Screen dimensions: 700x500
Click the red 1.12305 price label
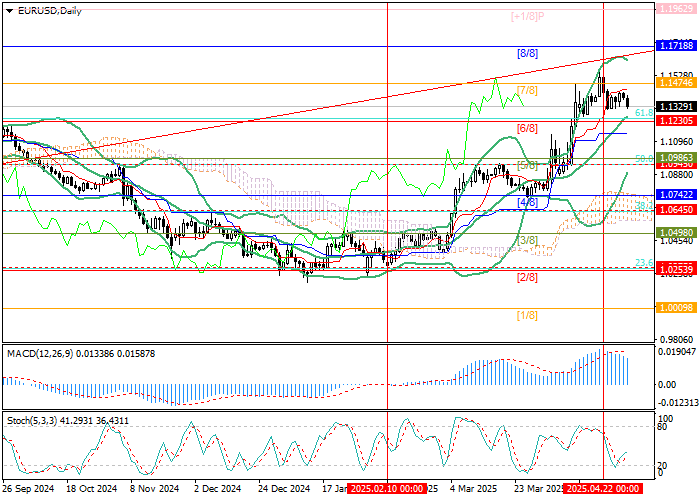[677, 120]
